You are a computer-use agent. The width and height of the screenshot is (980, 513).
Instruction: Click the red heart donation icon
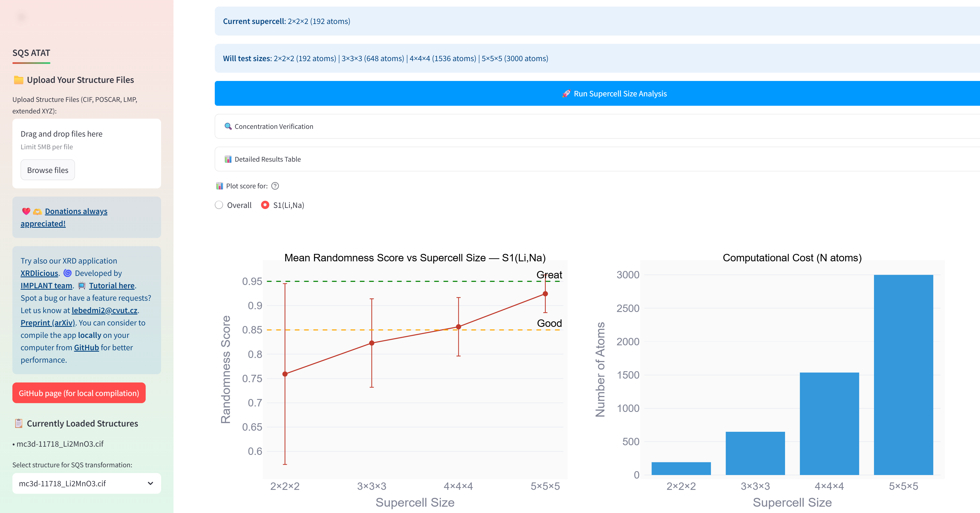tap(26, 211)
